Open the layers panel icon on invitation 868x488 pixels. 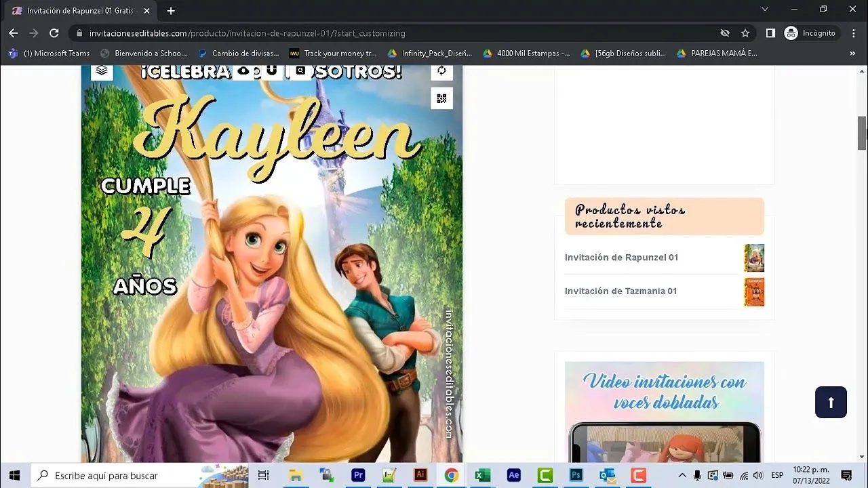[102, 70]
